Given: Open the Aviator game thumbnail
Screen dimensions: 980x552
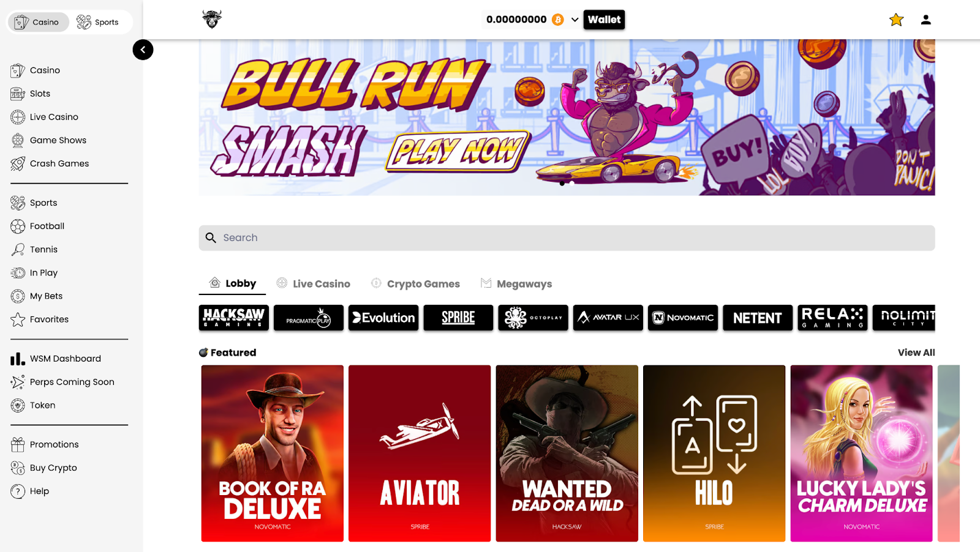Looking at the screenshot, I should tap(420, 453).
